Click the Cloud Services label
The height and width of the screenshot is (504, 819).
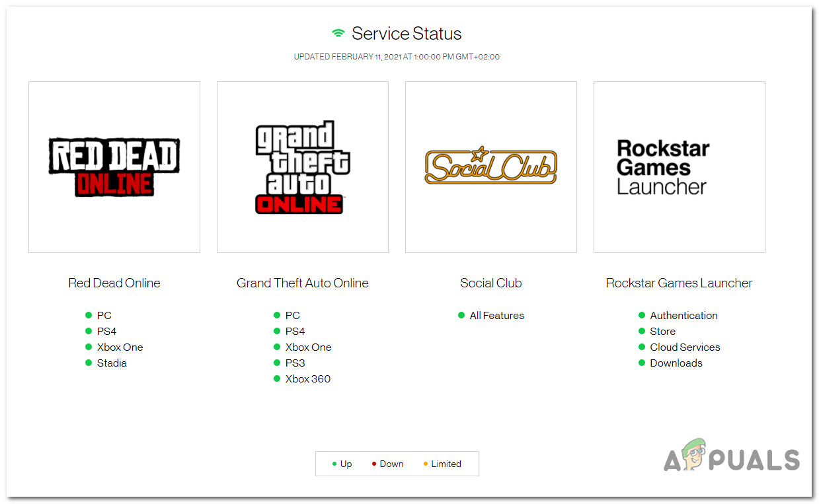coord(685,347)
